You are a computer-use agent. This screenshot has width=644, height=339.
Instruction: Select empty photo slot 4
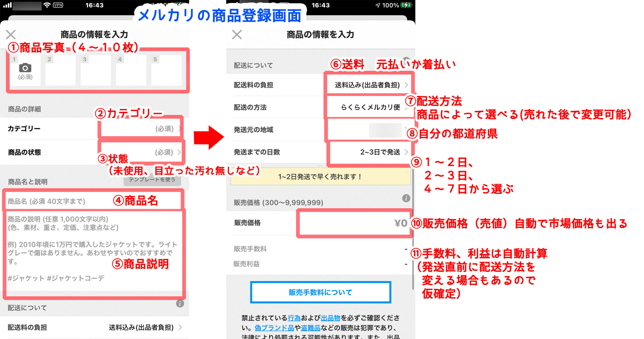point(131,71)
